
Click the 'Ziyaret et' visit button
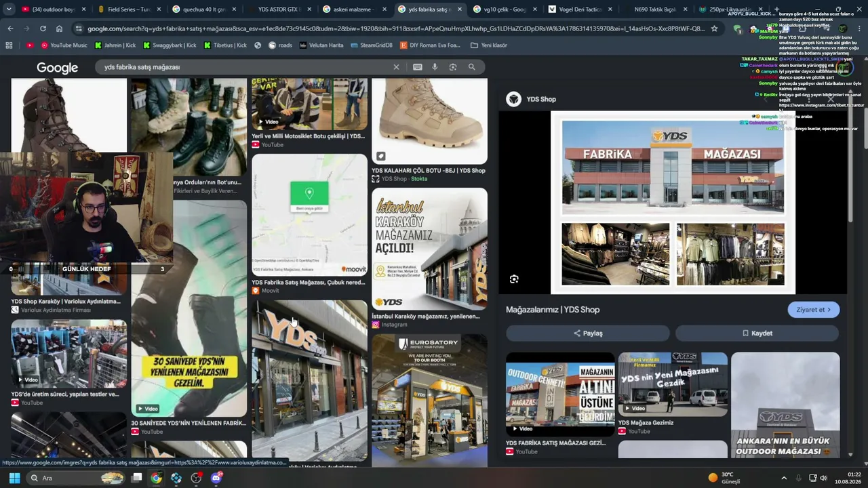(x=814, y=310)
